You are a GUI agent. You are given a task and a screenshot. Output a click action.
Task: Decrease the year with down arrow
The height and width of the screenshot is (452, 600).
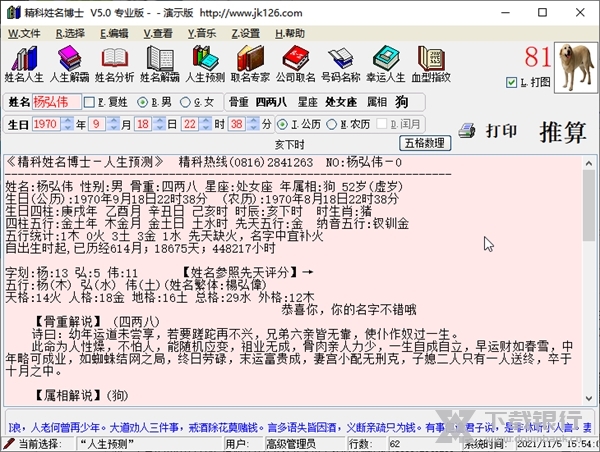[68, 127]
